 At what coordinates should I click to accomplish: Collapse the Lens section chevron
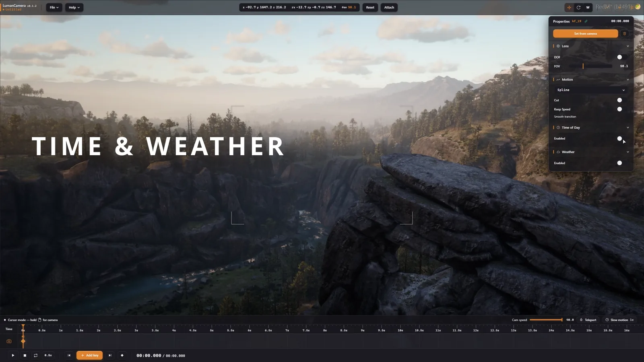(x=627, y=46)
